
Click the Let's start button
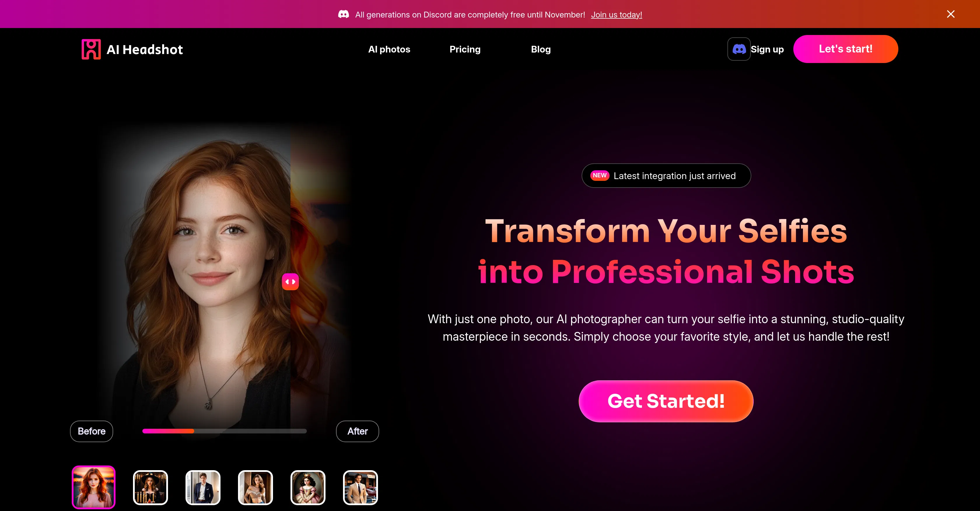point(845,49)
